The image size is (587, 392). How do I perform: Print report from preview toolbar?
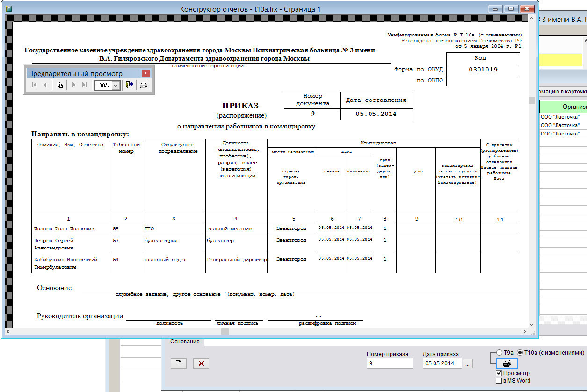(x=144, y=85)
